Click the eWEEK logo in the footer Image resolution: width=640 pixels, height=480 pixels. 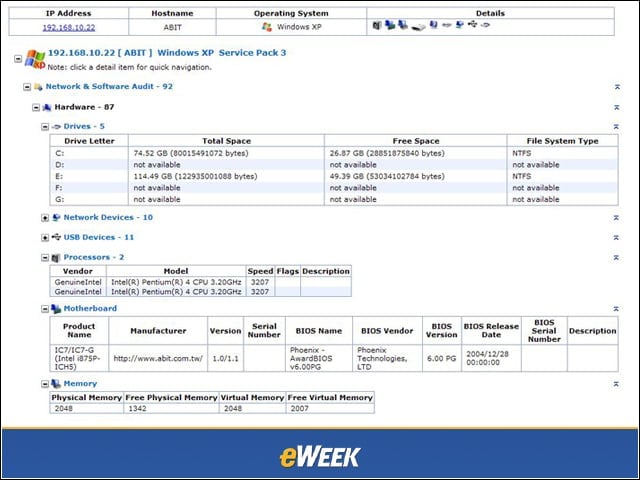[x=320, y=457]
